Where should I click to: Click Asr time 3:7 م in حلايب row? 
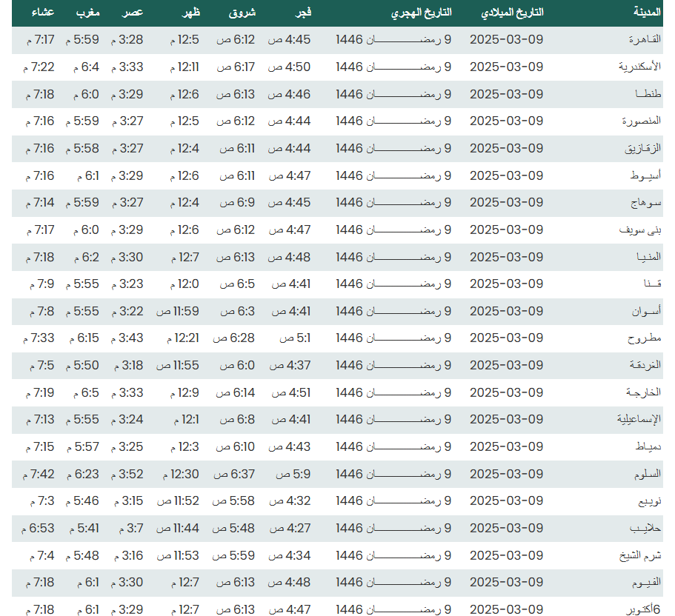pyautogui.click(x=131, y=528)
